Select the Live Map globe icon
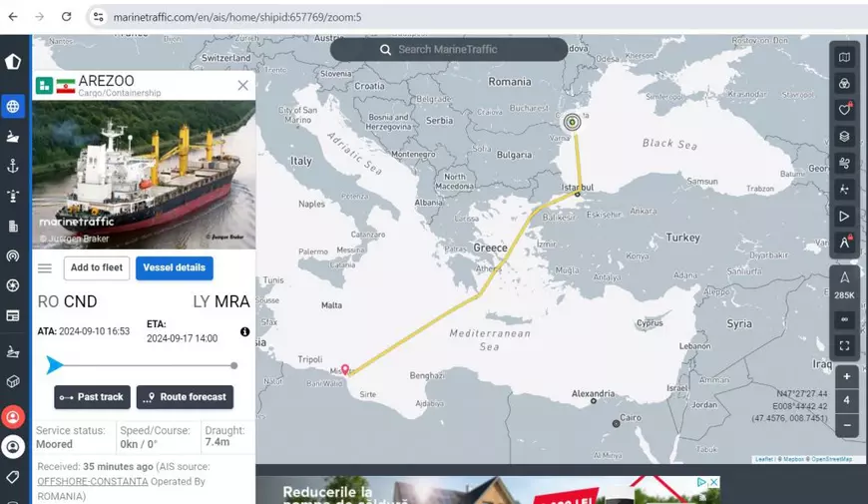 pyautogui.click(x=13, y=107)
